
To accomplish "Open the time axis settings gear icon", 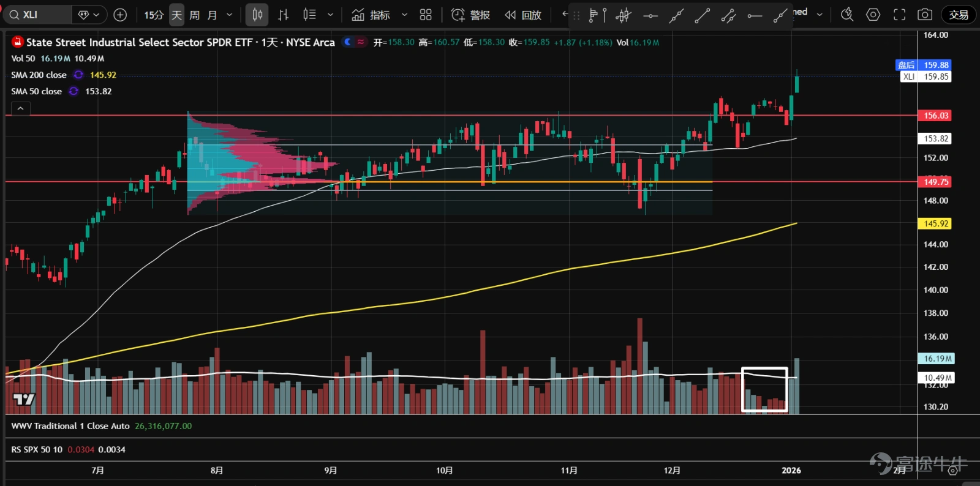I will [x=952, y=470].
